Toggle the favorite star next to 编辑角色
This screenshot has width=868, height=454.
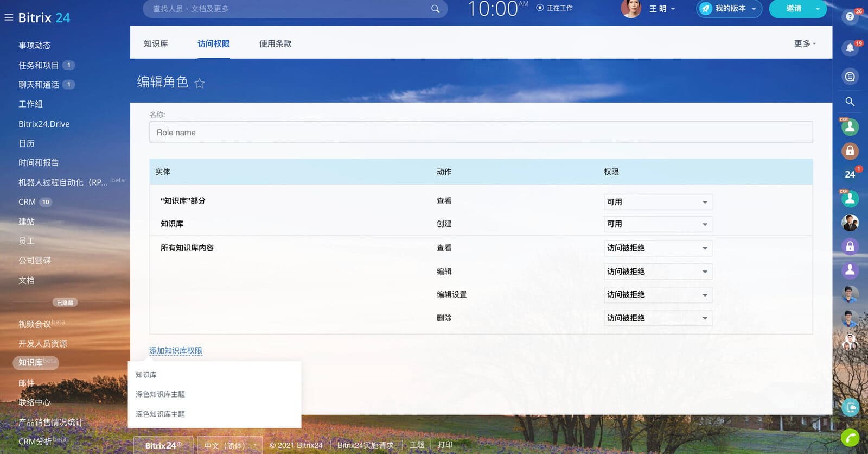point(200,83)
